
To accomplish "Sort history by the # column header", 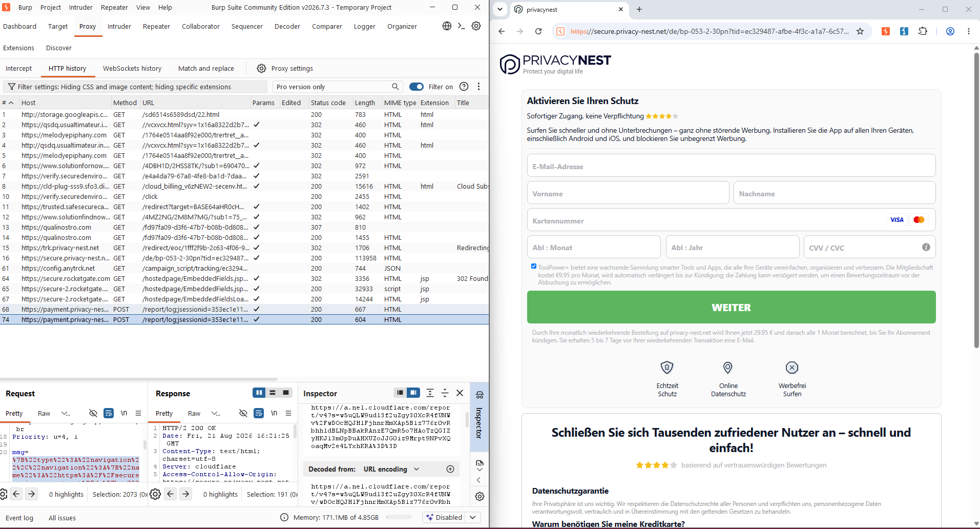I will click(8, 103).
